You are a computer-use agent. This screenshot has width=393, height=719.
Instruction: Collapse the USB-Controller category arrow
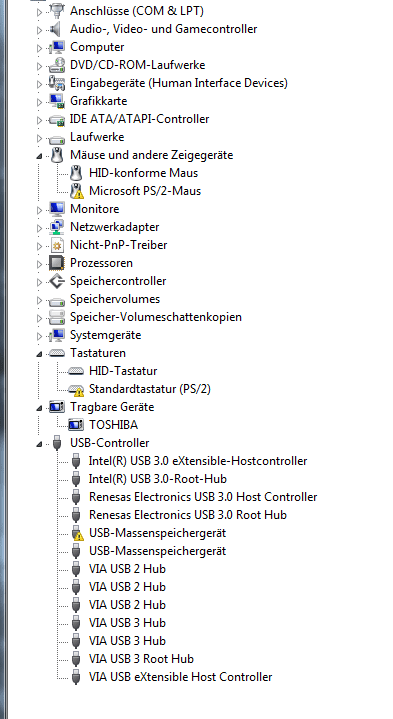tap(39, 444)
